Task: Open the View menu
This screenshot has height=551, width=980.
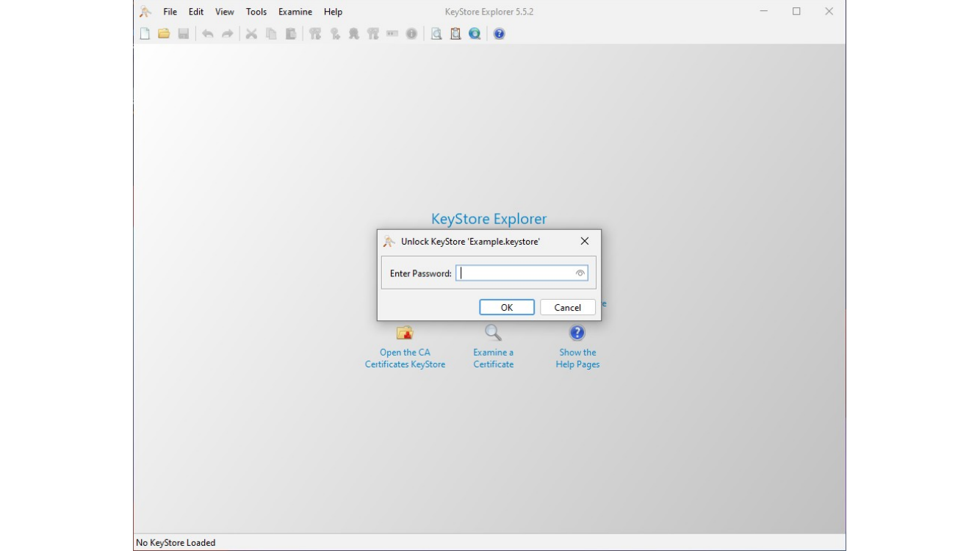Action: [x=225, y=12]
